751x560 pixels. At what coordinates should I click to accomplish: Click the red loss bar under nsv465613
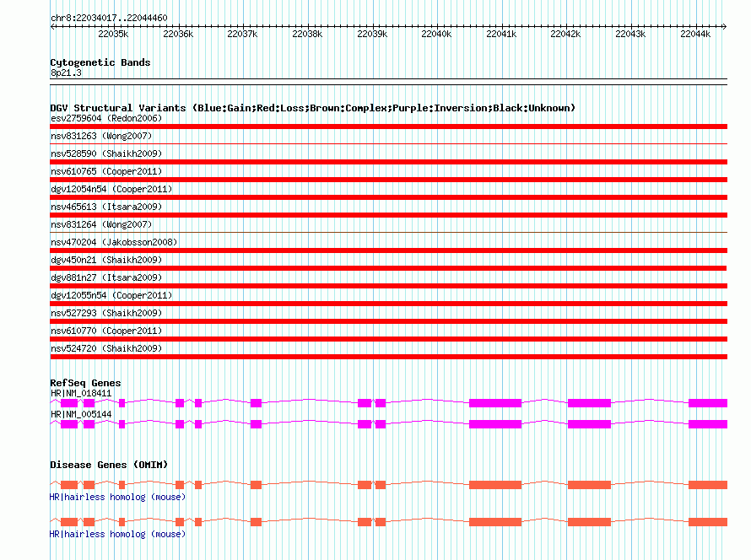[x=388, y=215]
